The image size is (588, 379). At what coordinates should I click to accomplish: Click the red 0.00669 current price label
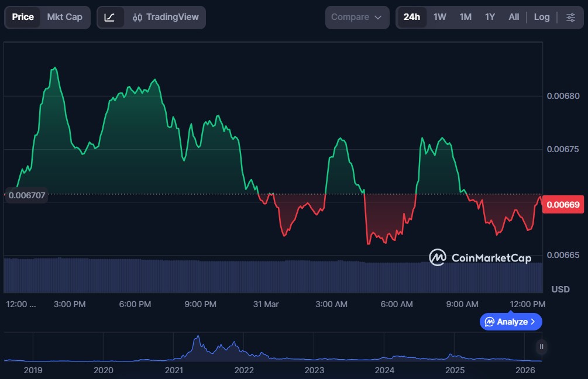pos(564,205)
